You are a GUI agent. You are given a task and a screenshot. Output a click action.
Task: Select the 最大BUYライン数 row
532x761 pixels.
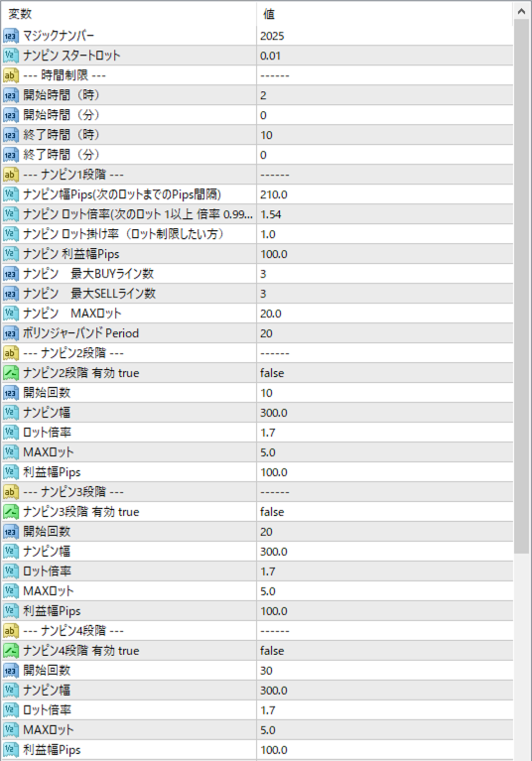point(257,274)
